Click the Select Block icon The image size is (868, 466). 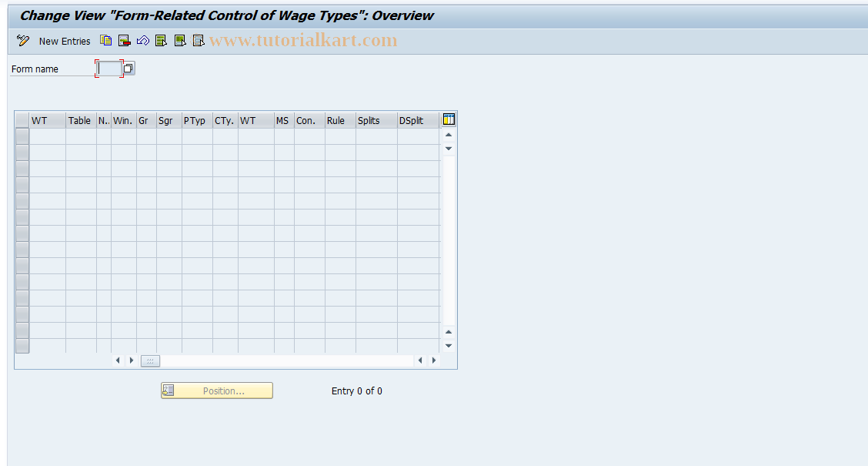[x=180, y=41]
